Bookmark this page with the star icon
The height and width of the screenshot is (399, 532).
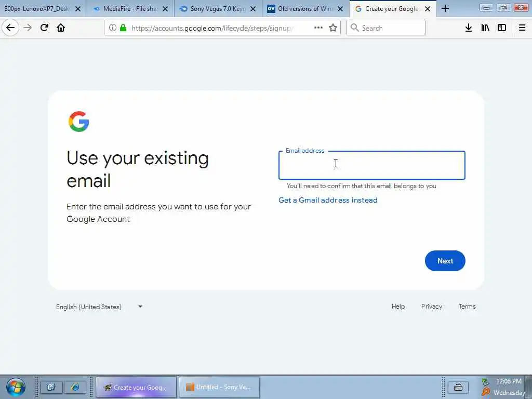[333, 28]
